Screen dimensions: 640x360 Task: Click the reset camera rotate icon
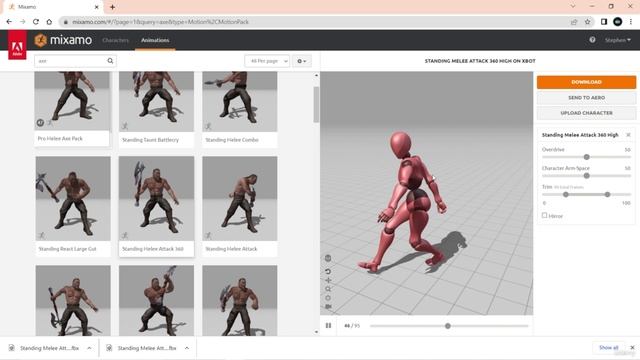[328, 271]
